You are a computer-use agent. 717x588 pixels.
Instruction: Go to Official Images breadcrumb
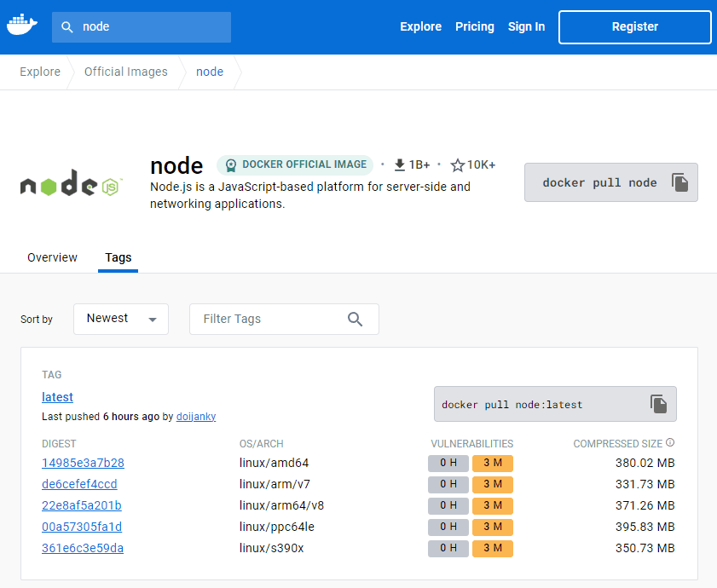125,72
